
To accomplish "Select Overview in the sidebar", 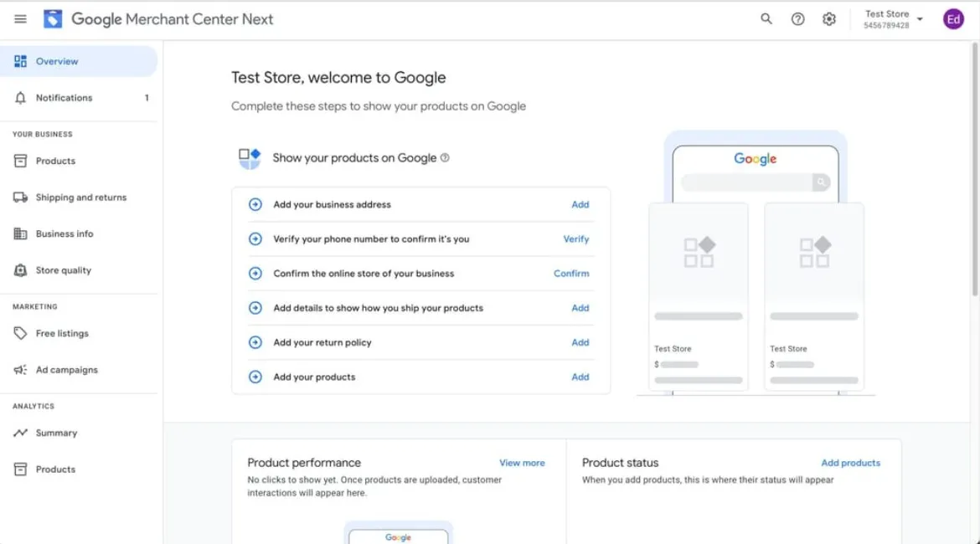I will [x=57, y=60].
